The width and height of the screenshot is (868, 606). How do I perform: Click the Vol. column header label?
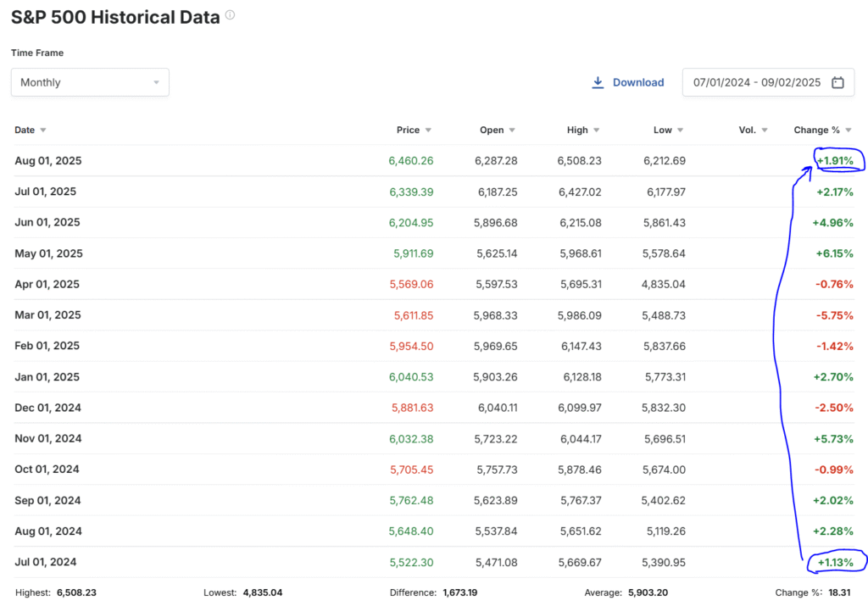pyautogui.click(x=748, y=130)
